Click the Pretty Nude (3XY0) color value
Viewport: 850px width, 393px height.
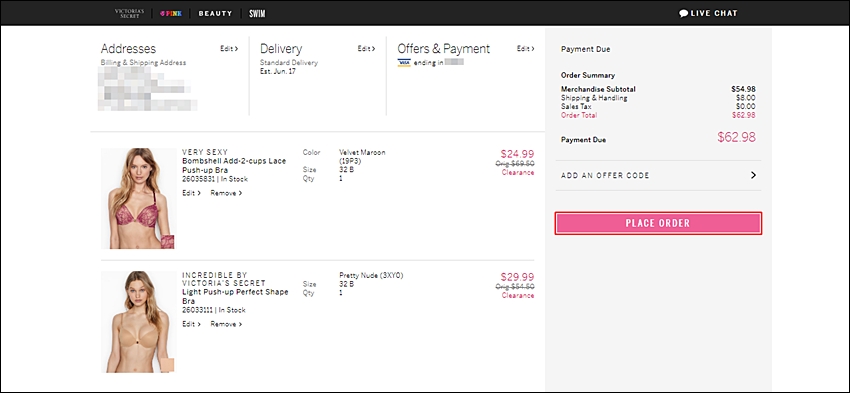pyautogui.click(x=371, y=275)
